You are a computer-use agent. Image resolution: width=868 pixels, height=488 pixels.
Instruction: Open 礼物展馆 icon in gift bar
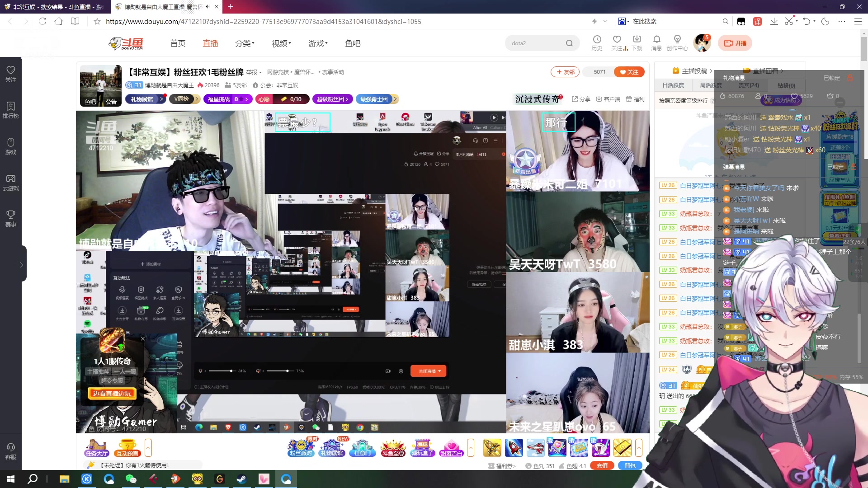pos(332,447)
